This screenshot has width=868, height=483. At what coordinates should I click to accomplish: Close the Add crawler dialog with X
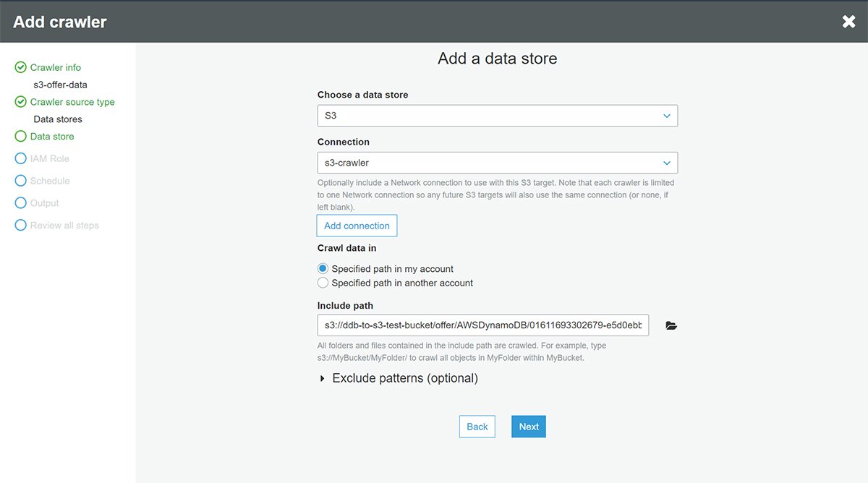click(x=848, y=22)
